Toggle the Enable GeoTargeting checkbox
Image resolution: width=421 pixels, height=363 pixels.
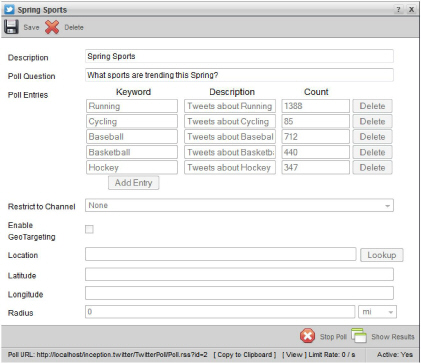coord(89,229)
